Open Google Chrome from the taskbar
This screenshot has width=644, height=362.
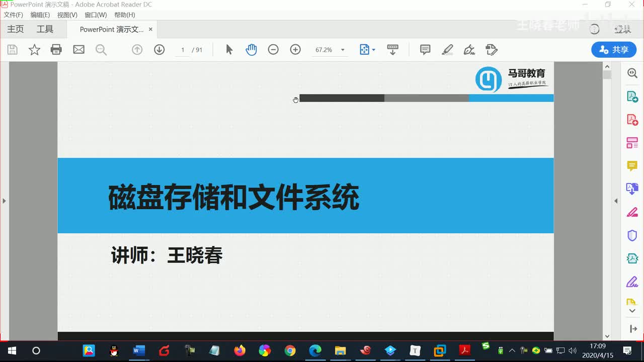click(290, 350)
